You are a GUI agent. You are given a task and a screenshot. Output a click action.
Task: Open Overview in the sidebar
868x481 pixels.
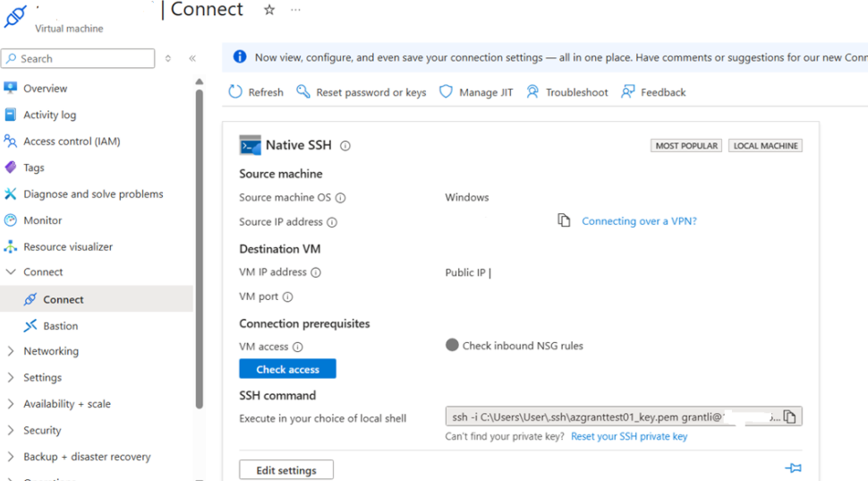(x=45, y=88)
